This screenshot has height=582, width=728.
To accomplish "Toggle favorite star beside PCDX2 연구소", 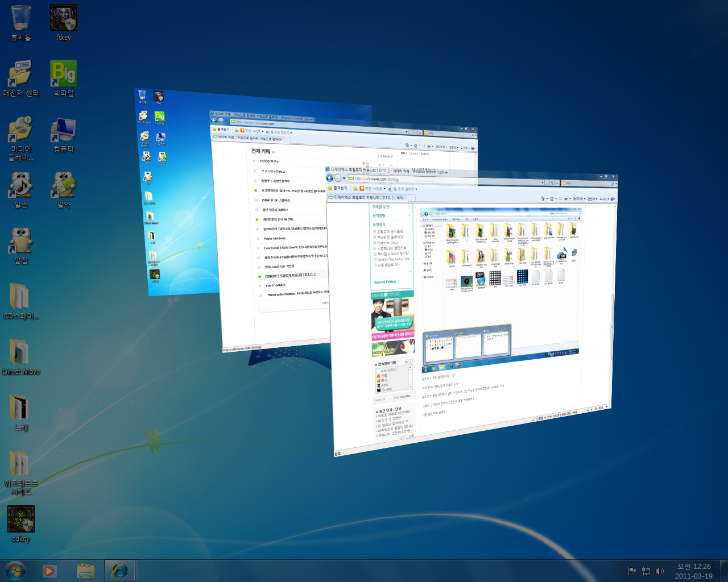I will click(x=254, y=161).
